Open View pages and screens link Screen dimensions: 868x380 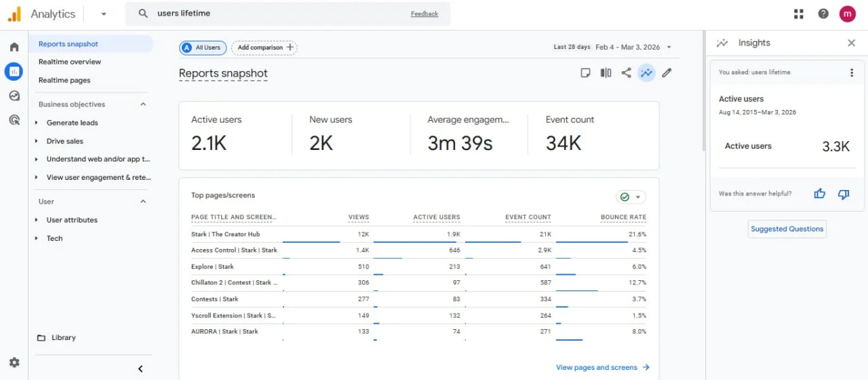[603, 367]
